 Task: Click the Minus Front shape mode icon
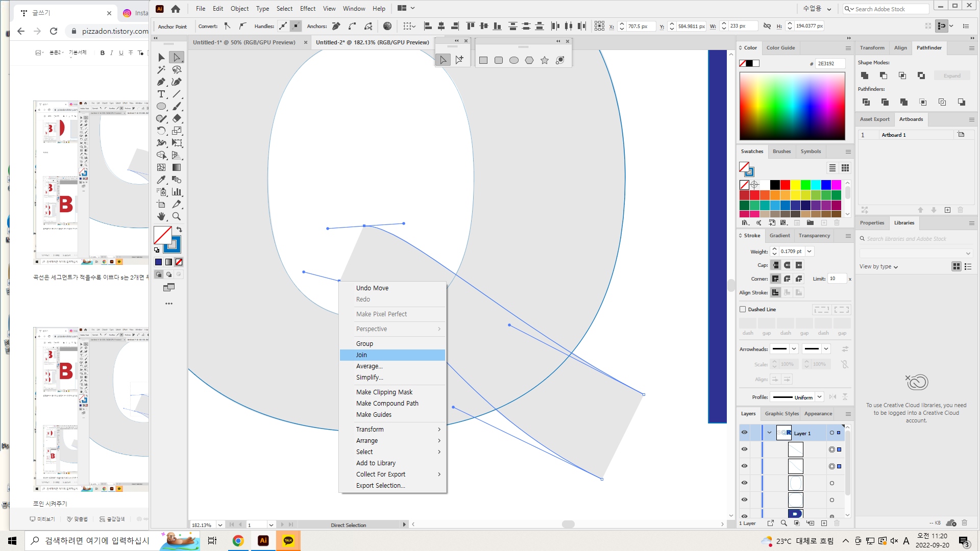[x=884, y=76]
